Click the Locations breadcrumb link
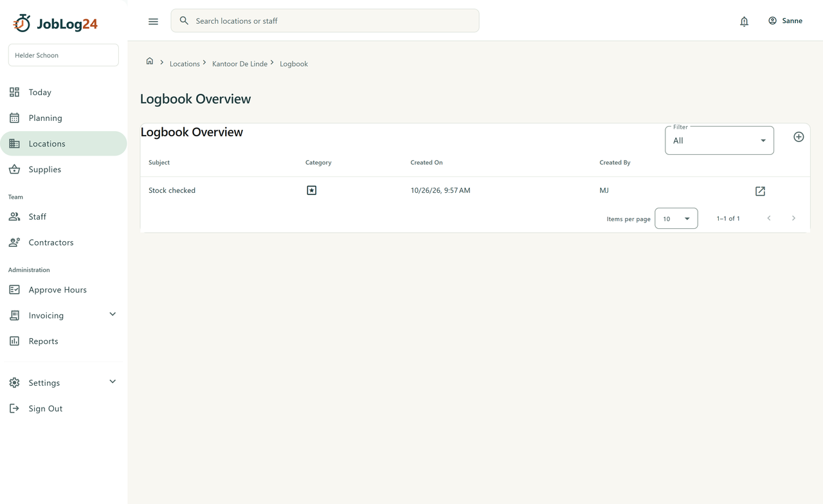823x504 pixels. click(x=185, y=64)
